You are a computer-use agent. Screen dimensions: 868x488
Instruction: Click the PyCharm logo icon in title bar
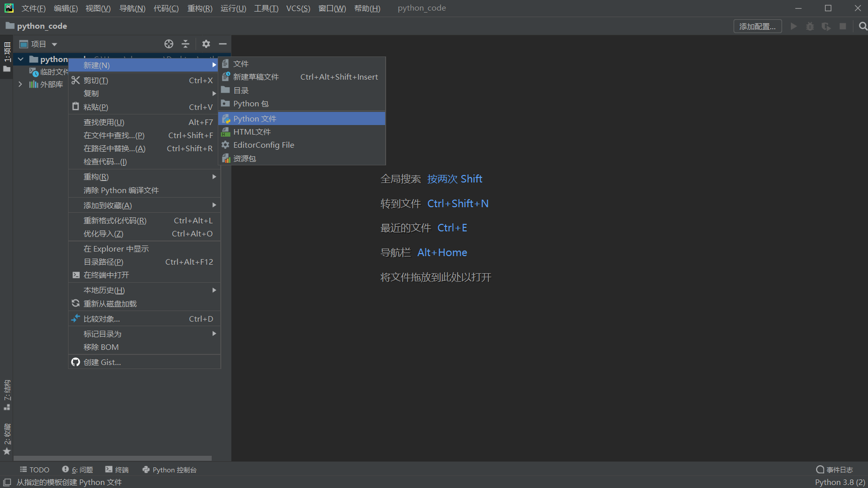click(x=9, y=8)
